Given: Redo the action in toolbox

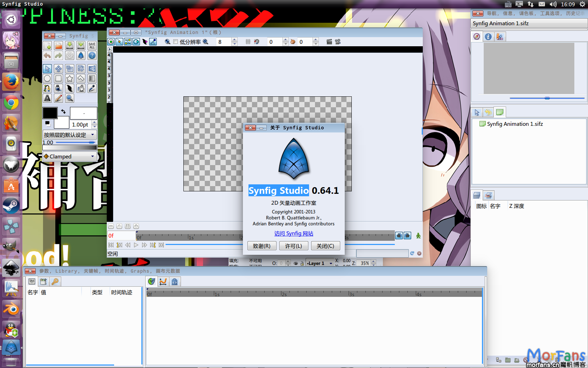Looking at the screenshot, I should (58, 55).
